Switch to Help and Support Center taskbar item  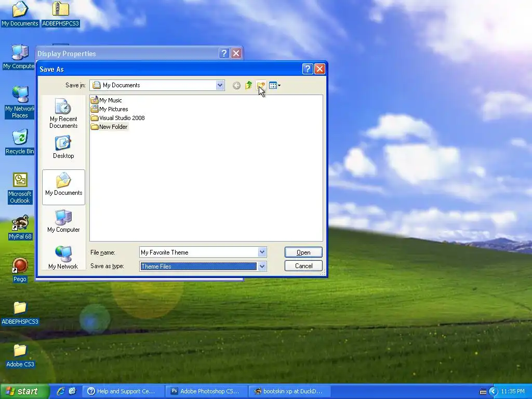tap(124, 391)
